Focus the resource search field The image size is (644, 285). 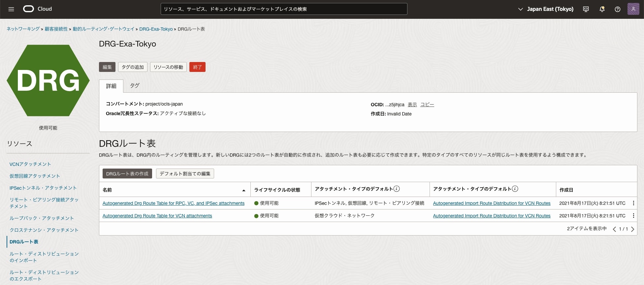(284, 9)
